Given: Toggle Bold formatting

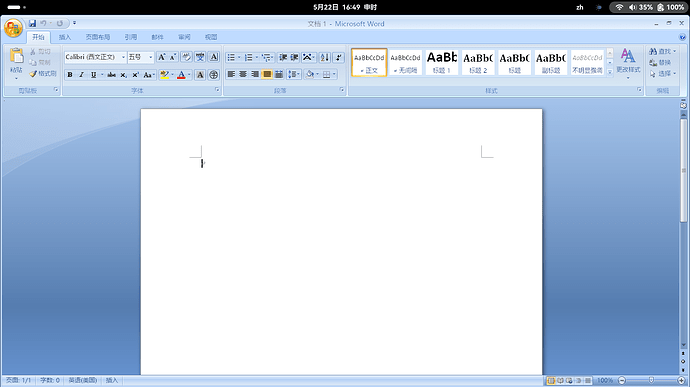Looking at the screenshot, I should (x=70, y=75).
